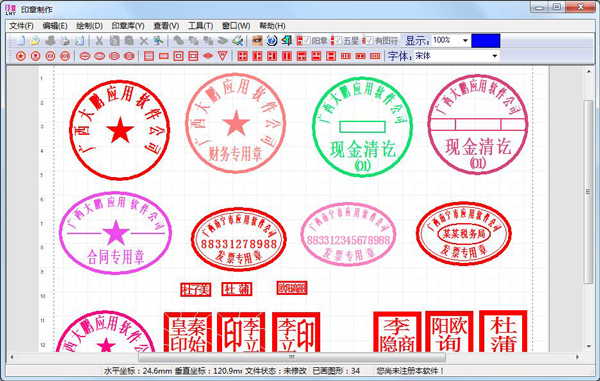Select the 李隐商 square seal
Viewport: 600px width, 381px height.
click(397, 332)
